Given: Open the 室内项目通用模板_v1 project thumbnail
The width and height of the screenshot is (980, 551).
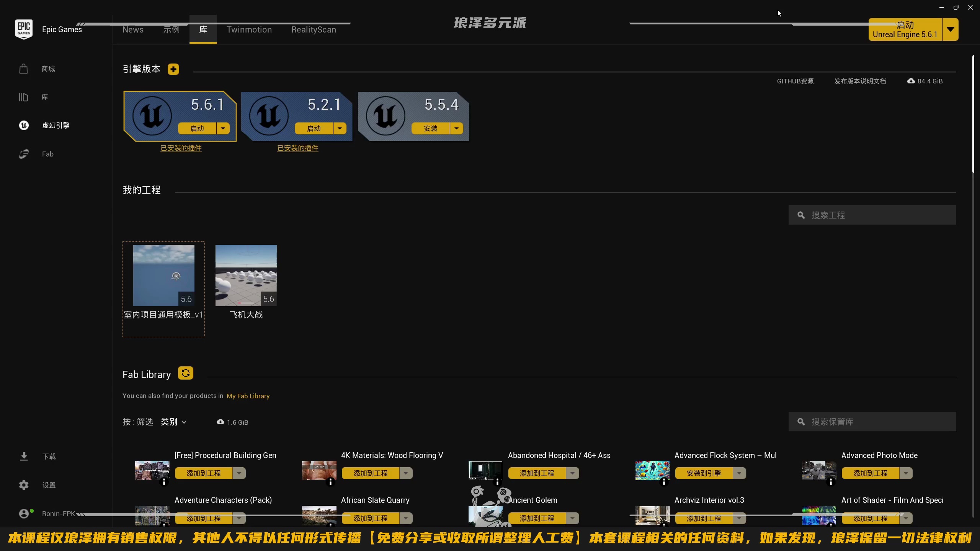Looking at the screenshot, I should pyautogui.click(x=164, y=275).
